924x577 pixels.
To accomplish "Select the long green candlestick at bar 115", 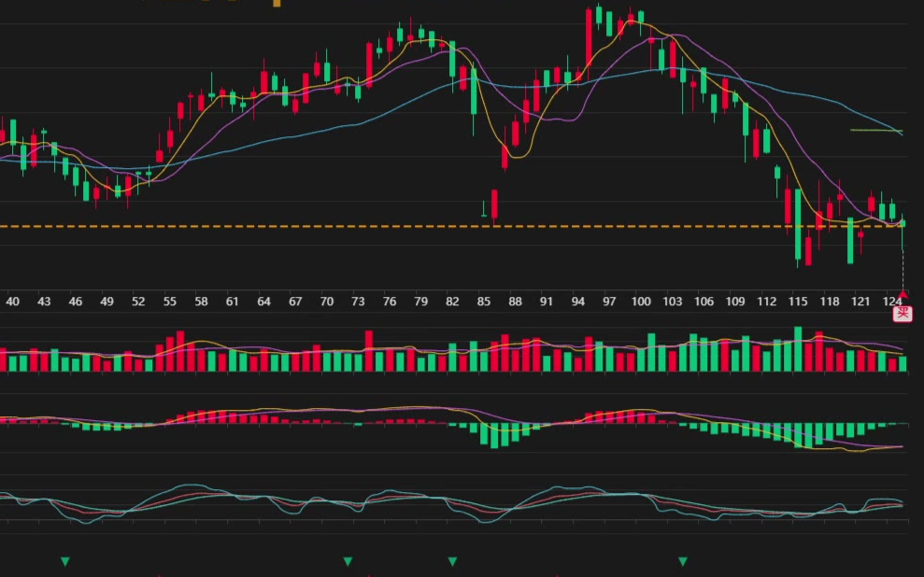I will pos(798,224).
